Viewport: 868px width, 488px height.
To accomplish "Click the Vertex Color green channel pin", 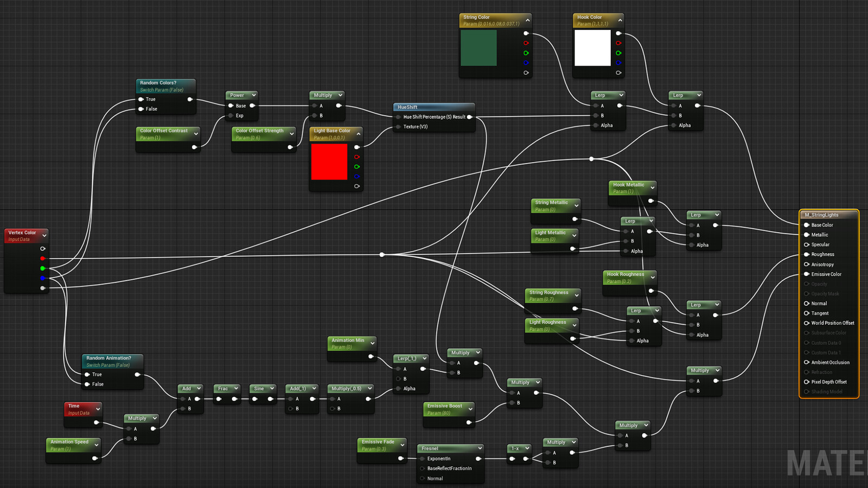I will 42,268.
